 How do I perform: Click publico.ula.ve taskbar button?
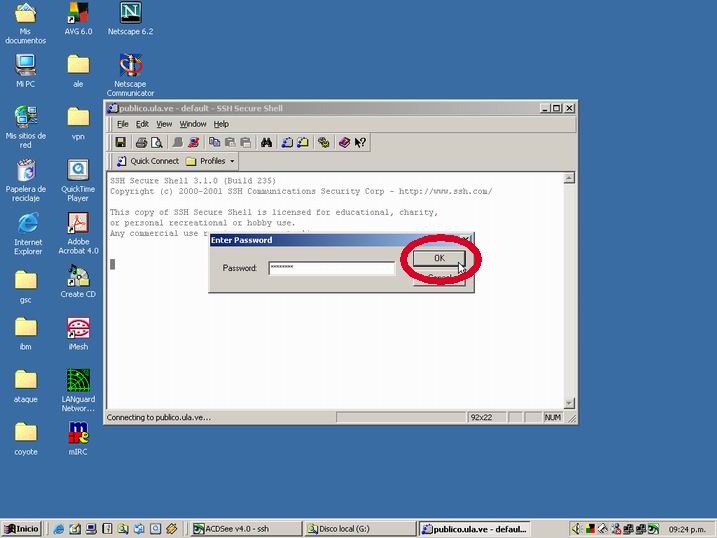point(475,529)
